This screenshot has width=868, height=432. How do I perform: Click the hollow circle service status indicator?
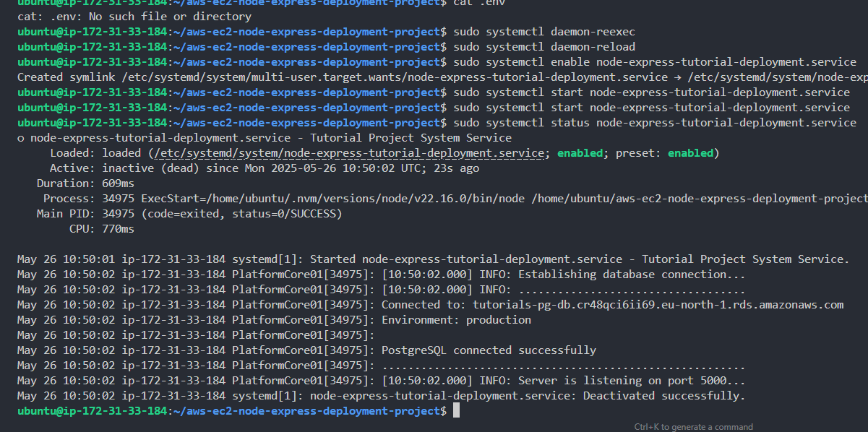tap(21, 138)
